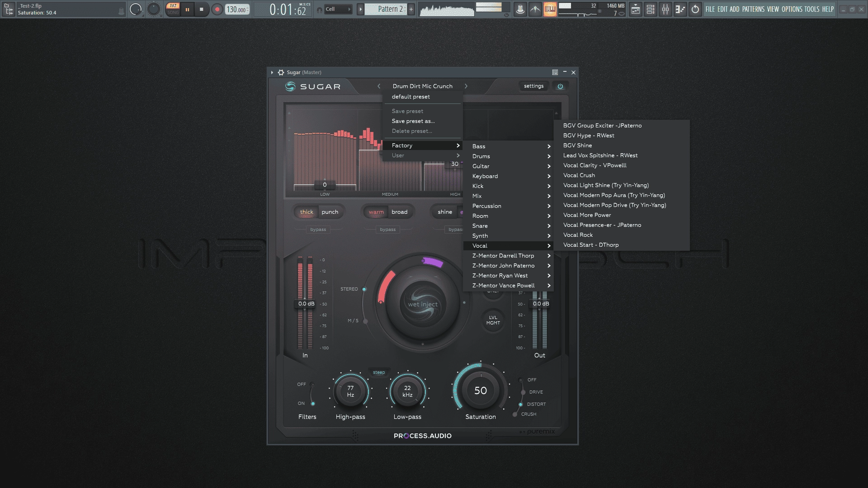Click the High-pass 77 Hz knob

(350, 391)
